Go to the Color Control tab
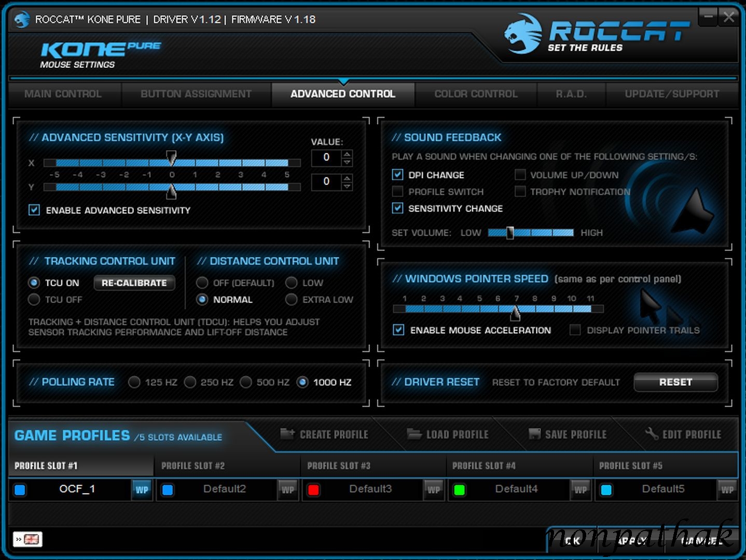This screenshot has height=560, width=746. (476, 94)
